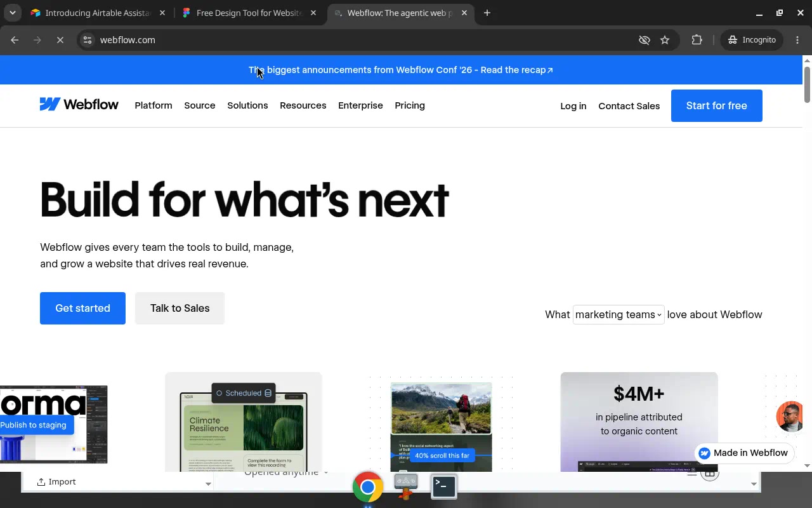Close the Introducing Airtable tab

point(162,13)
